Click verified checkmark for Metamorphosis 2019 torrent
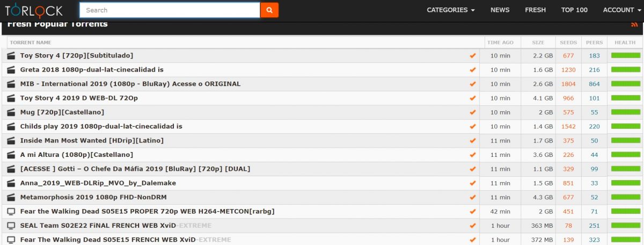This screenshot has height=245, width=644. [472, 197]
